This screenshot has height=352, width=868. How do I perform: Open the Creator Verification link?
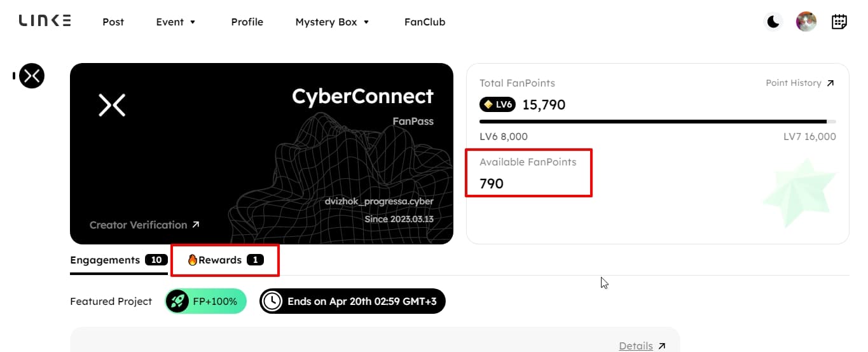145,225
